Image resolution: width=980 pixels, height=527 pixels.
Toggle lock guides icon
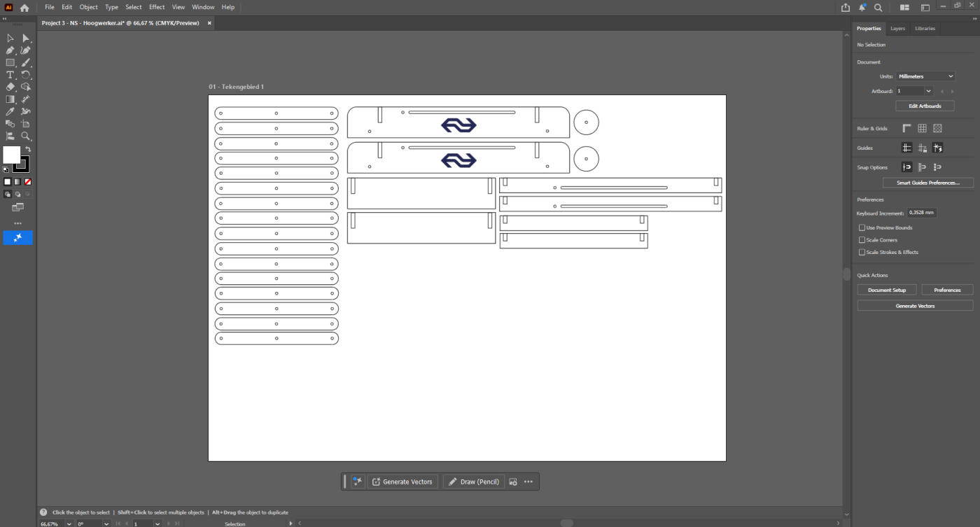pos(922,148)
